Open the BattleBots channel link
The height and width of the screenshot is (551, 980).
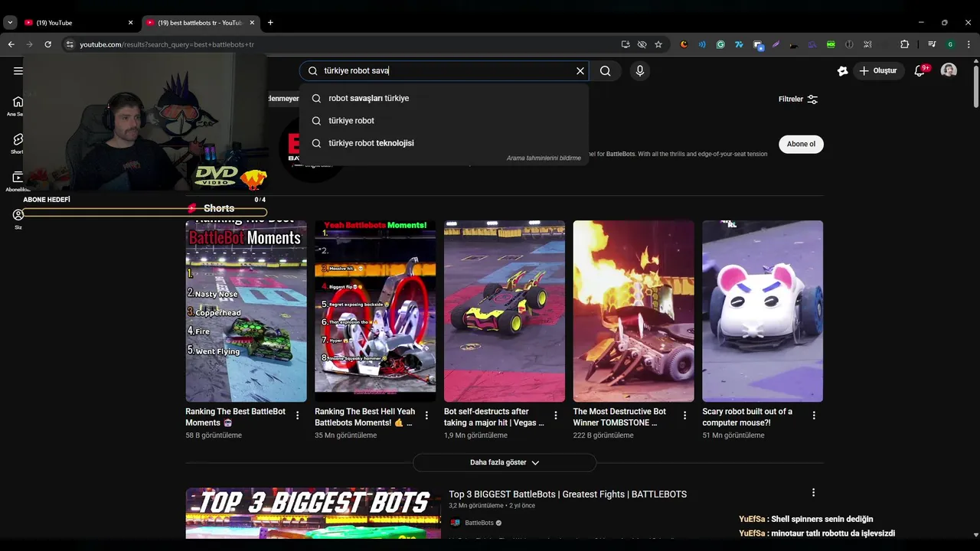pyautogui.click(x=479, y=523)
